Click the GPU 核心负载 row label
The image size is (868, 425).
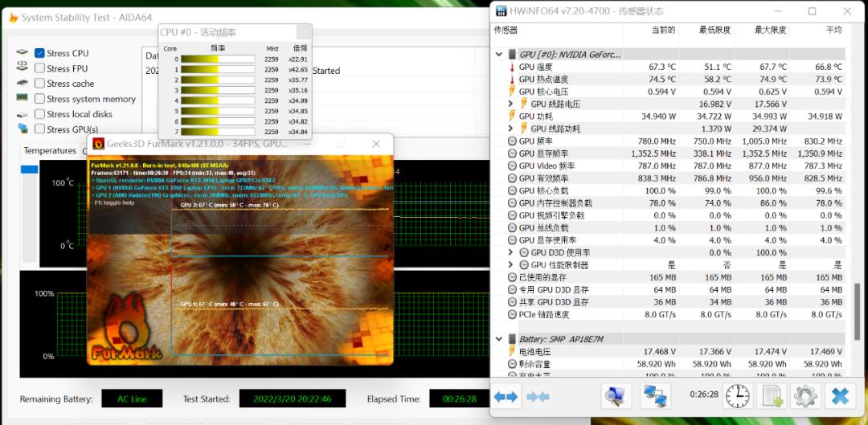point(544,190)
